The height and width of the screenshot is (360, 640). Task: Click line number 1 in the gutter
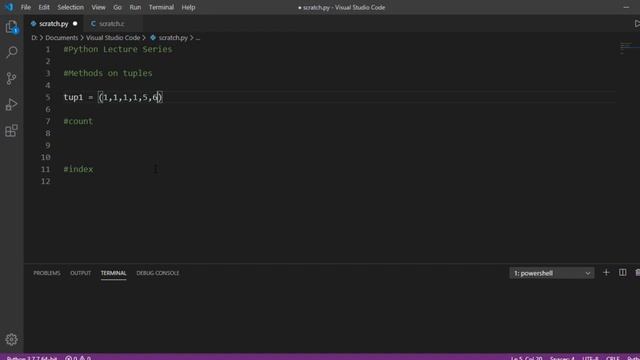point(48,49)
